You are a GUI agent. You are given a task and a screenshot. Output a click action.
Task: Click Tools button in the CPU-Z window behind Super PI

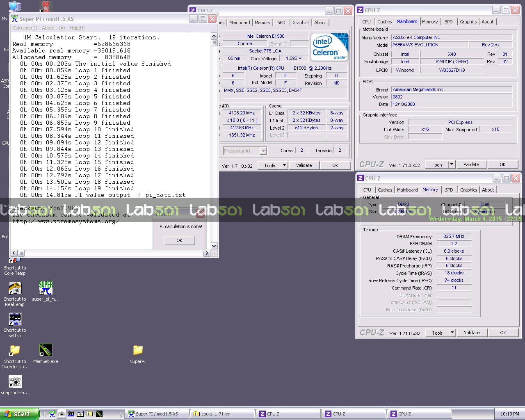coord(269,165)
